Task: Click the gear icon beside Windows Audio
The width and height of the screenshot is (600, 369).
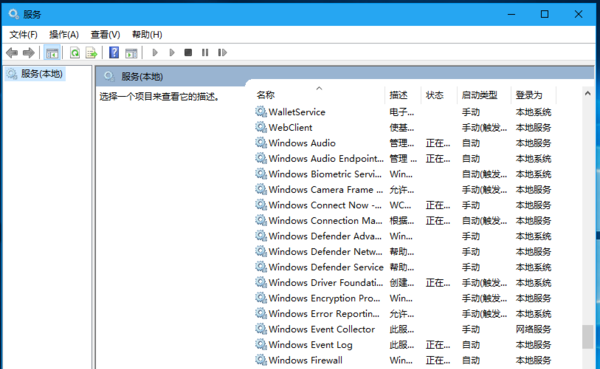Action: click(x=261, y=142)
